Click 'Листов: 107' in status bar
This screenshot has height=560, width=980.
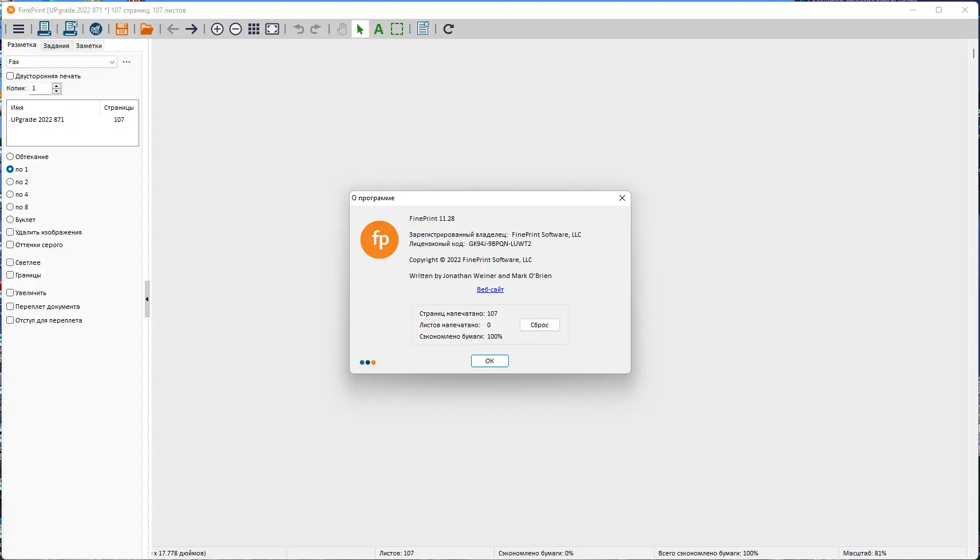pos(397,553)
